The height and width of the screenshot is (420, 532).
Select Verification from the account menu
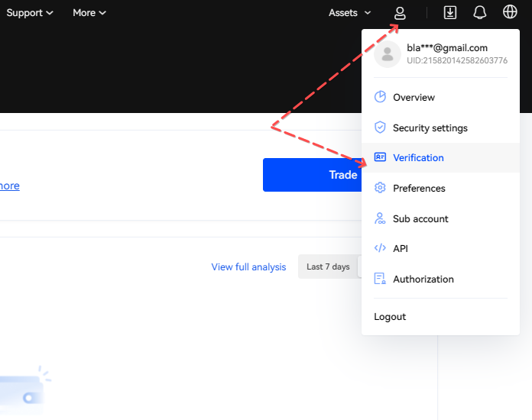tap(418, 157)
